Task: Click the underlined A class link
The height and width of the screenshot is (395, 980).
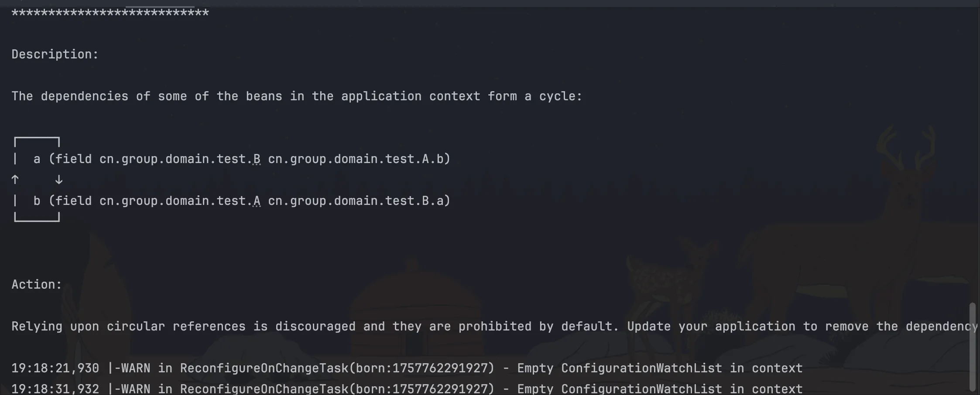Action: point(257,201)
